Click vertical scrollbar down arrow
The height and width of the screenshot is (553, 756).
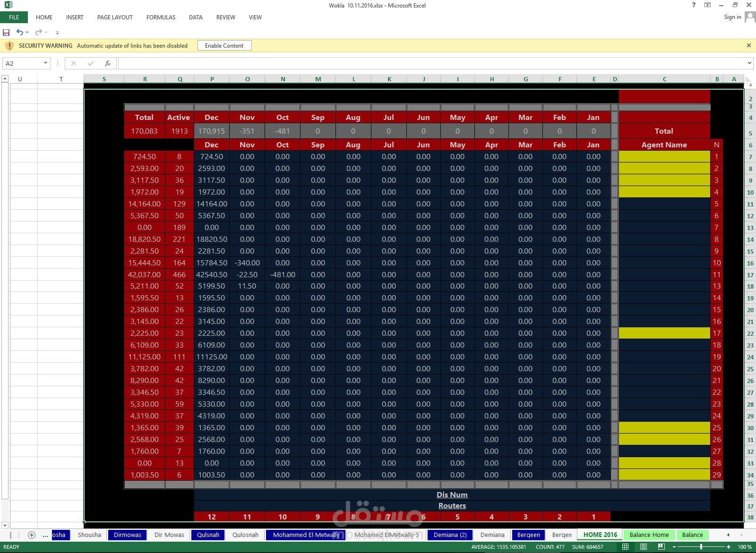coord(5,525)
